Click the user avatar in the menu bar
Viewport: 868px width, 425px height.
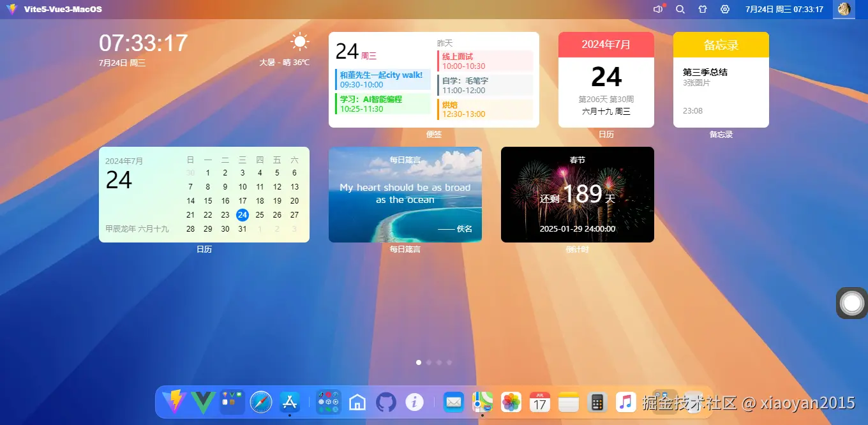click(x=844, y=9)
